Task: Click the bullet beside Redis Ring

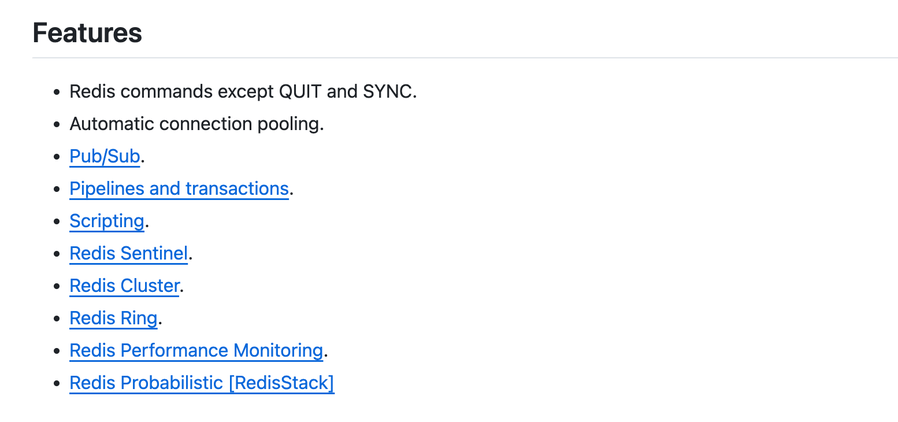Action: click(56, 319)
